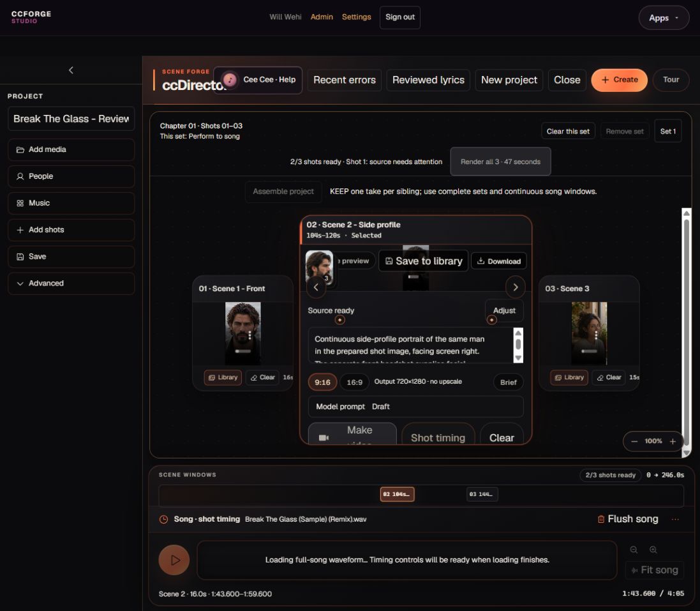Click the Sign out button
Screen dimensions: 700x611
pos(400,17)
